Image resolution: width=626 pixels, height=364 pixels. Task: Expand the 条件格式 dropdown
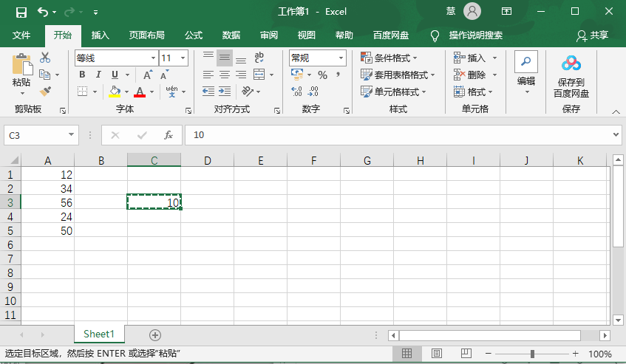pyautogui.click(x=389, y=58)
